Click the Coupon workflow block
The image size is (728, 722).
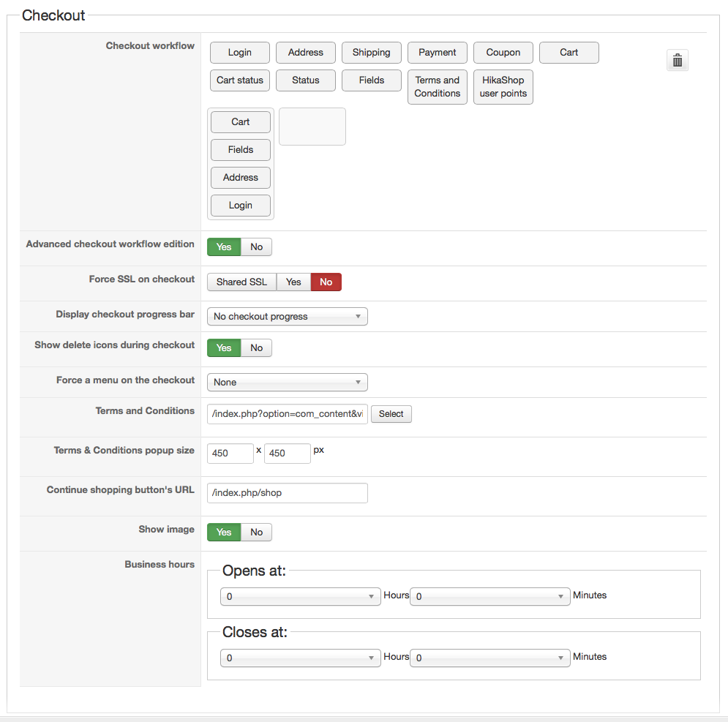tap(503, 53)
